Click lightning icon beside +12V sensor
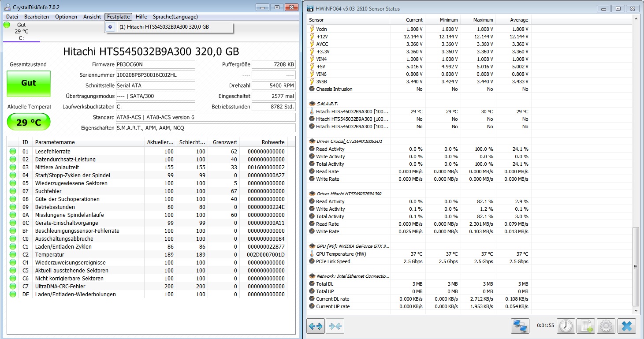The width and height of the screenshot is (644, 339). coord(312,37)
